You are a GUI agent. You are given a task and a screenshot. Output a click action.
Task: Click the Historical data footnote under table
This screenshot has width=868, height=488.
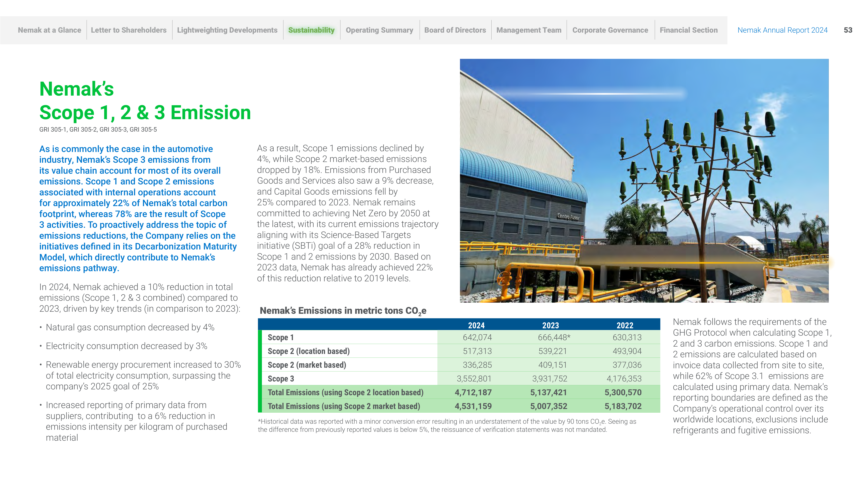click(447, 425)
